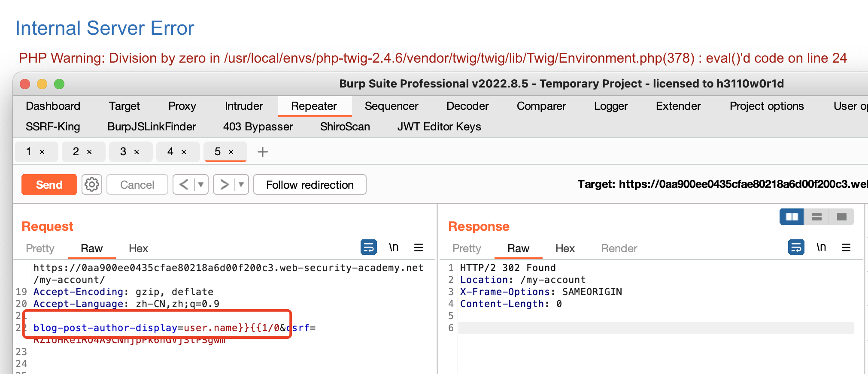Screen dimensions: 868x374
Task: Toggle non-printable characters in Response panel
Action: (x=821, y=247)
